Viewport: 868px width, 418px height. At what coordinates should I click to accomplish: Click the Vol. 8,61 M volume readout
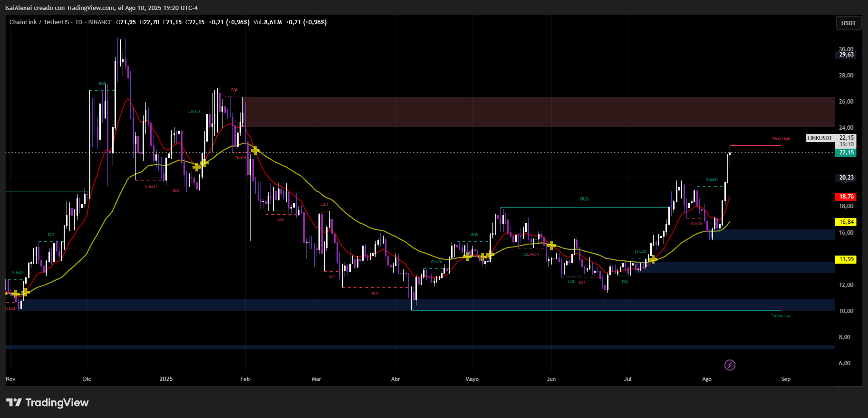point(268,22)
